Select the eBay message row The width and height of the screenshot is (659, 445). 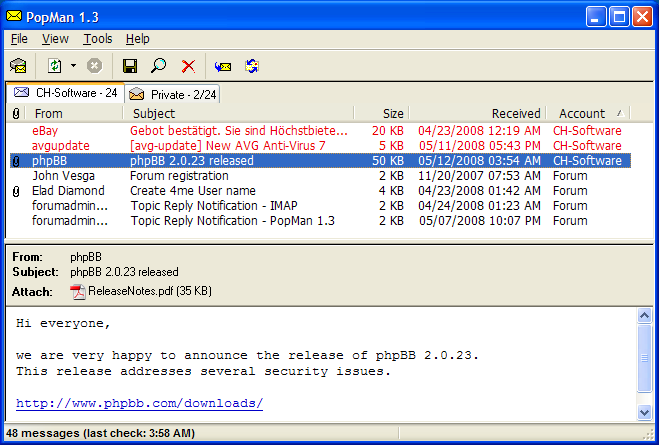coord(320,131)
